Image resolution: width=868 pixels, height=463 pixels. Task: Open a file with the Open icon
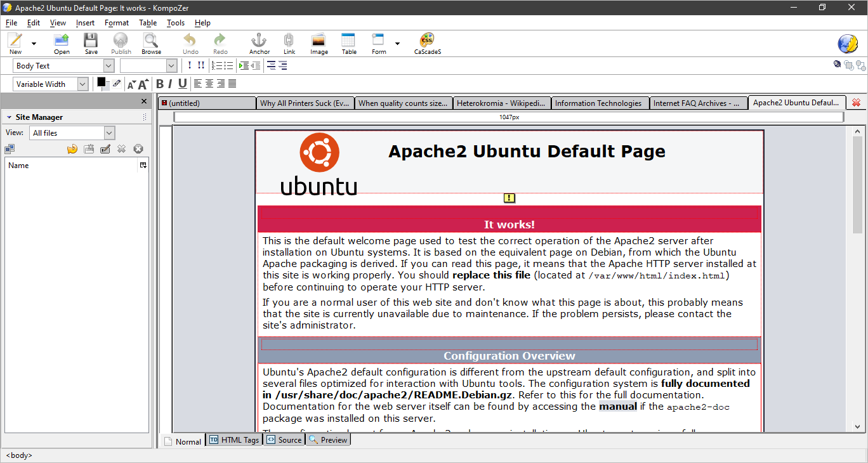pyautogui.click(x=62, y=44)
